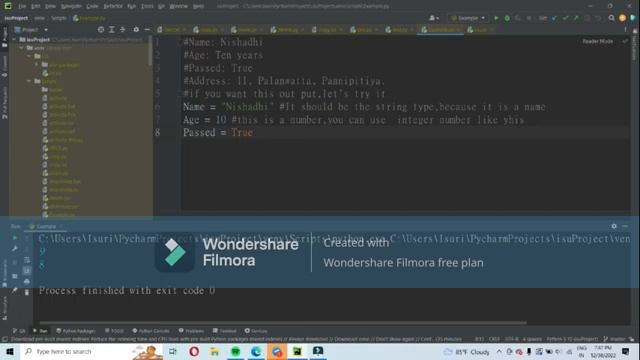Open the Windows Start menu

tap(10, 351)
